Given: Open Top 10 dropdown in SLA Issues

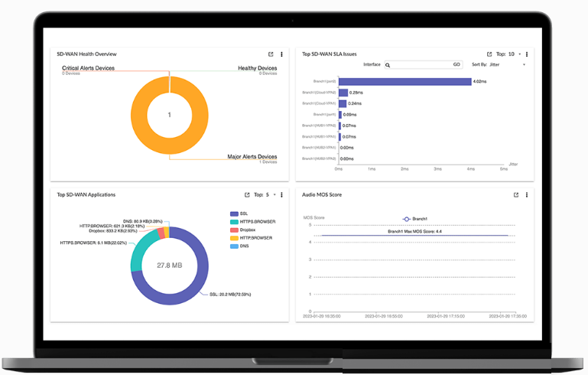Looking at the screenshot, I should (x=513, y=54).
